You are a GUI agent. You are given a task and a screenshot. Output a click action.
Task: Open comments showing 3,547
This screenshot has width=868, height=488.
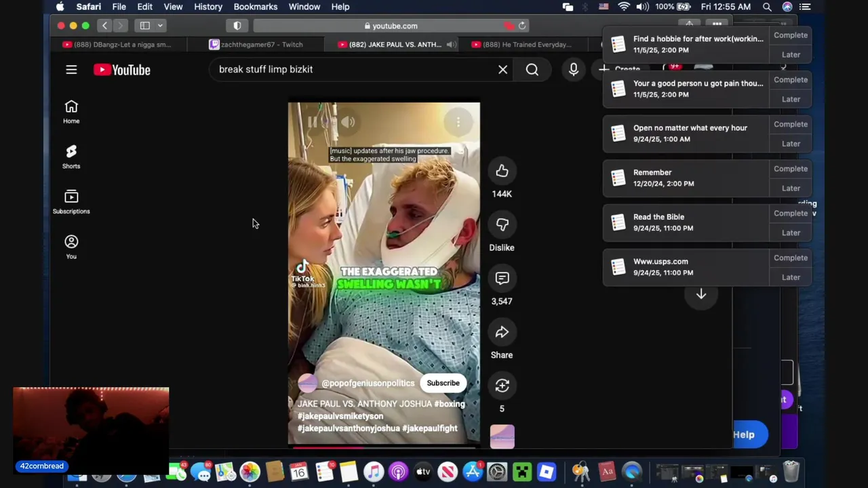502,279
